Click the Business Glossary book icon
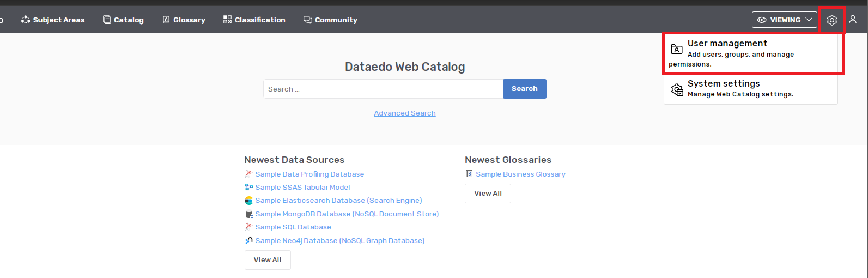868x278 pixels. click(469, 174)
